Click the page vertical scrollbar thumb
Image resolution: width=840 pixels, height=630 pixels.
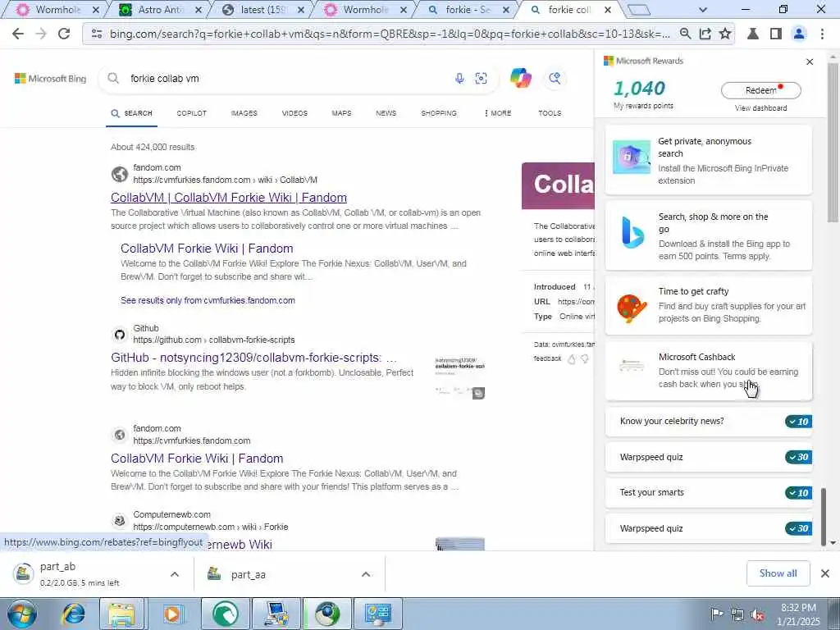[833, 142]
